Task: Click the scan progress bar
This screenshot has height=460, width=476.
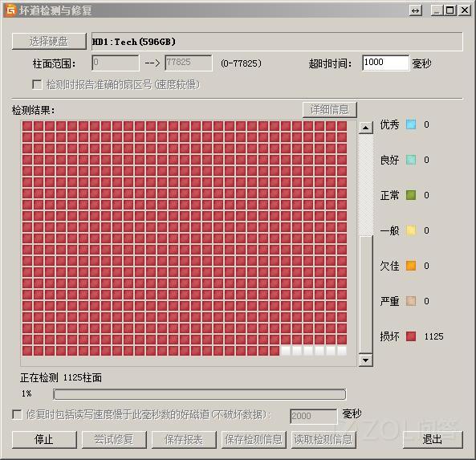Action: coord(199,394)
